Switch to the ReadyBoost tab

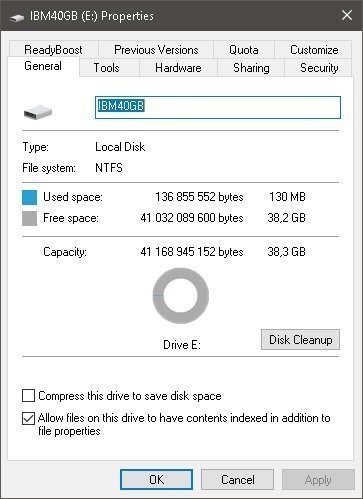coord(53,50)
